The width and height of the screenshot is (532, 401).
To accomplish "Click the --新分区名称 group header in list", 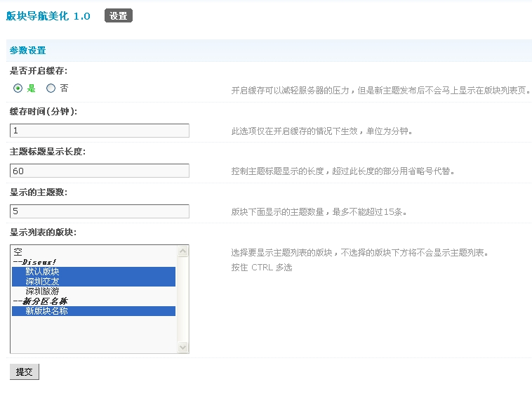I will 41,301.
